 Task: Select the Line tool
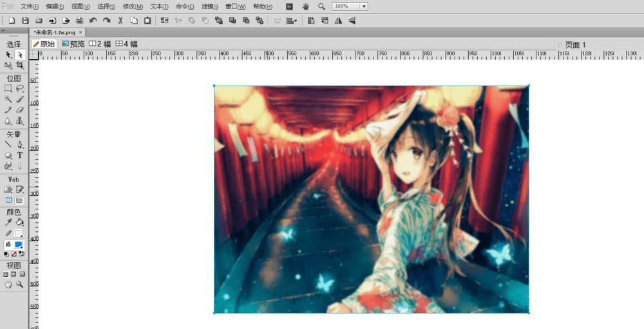pyautogui.click(x=8, y=145)
